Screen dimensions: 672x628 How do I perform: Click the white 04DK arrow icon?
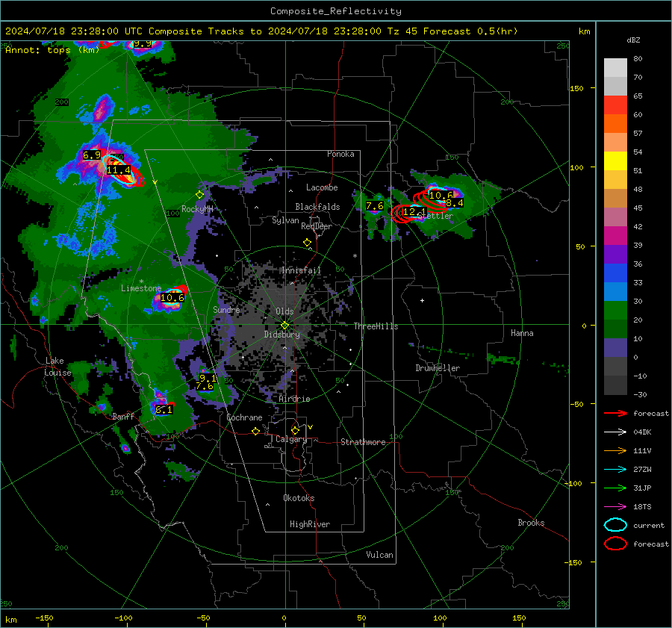[615, 432]
